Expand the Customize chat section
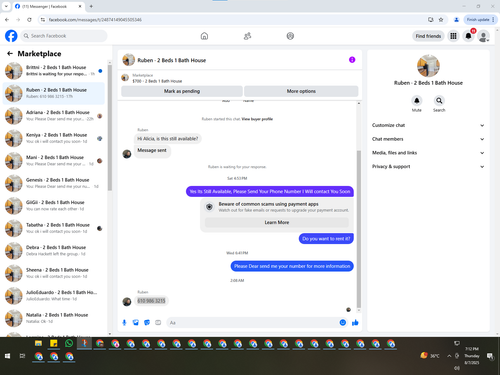Screen dimensions: 500x375 428,125
